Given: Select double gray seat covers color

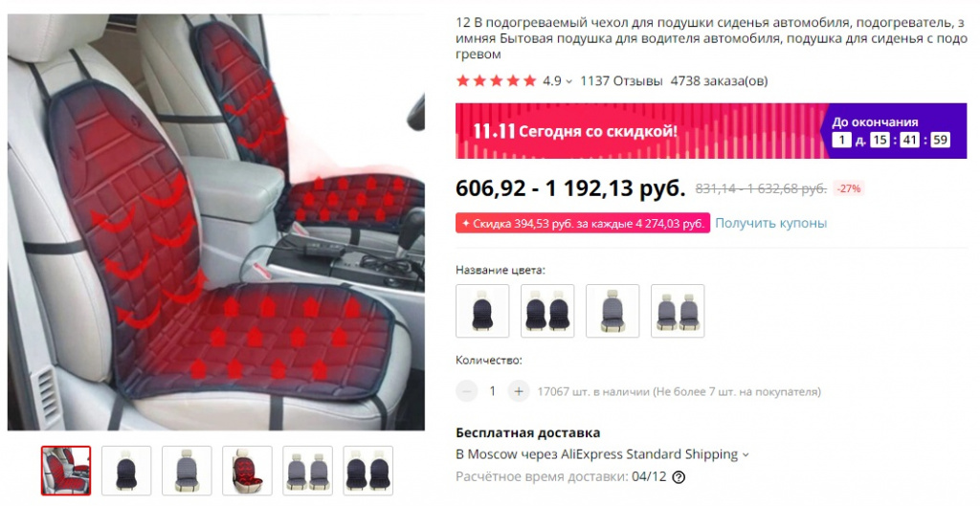Looking at the screenshot, I should [678, 311].
